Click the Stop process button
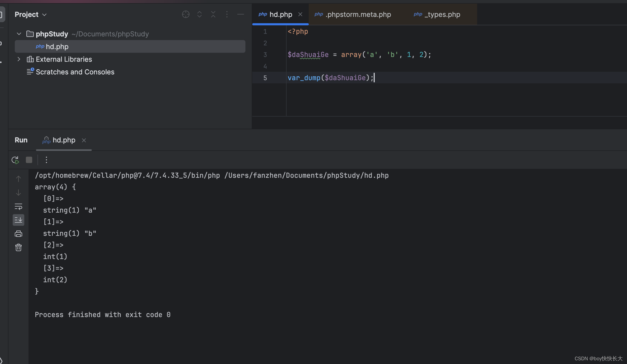This screenshot has width=627, height=364. [29, 160]
